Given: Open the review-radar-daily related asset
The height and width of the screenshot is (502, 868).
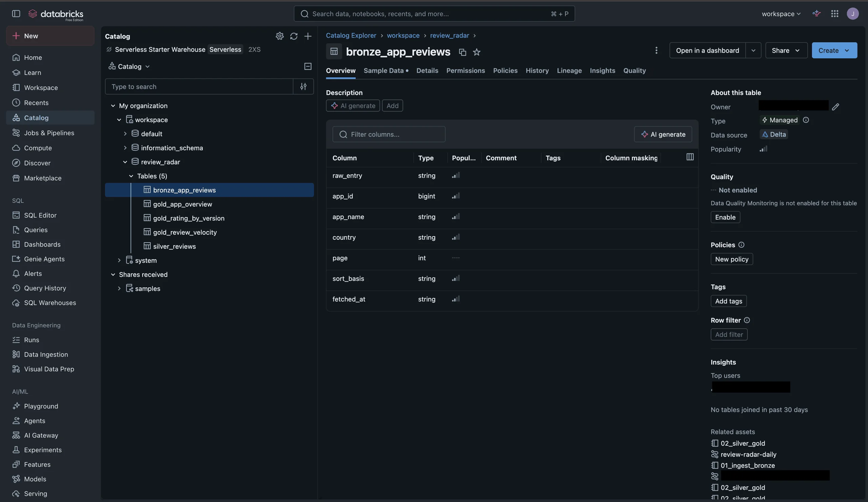Looking at the screenshot, I should (x=748, y=455).
